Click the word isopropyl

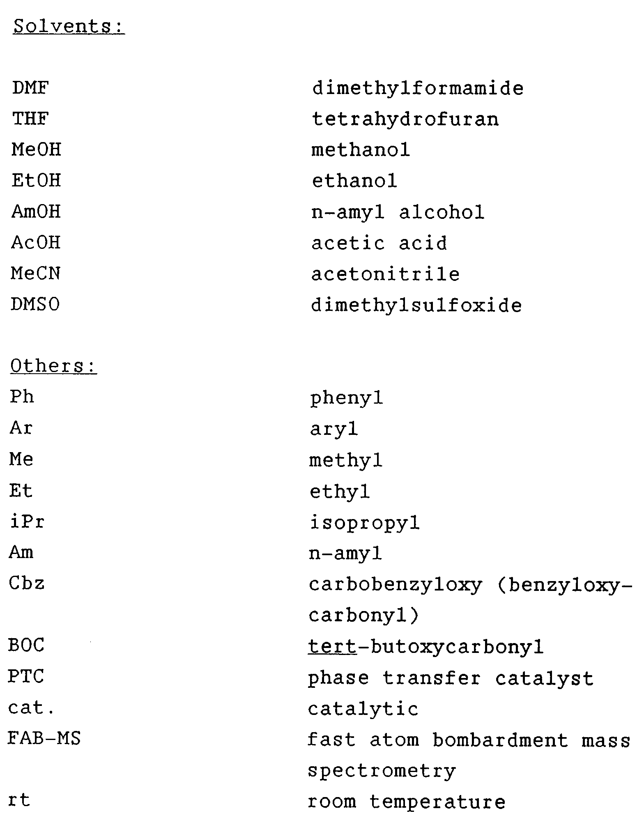pos(365,523)
